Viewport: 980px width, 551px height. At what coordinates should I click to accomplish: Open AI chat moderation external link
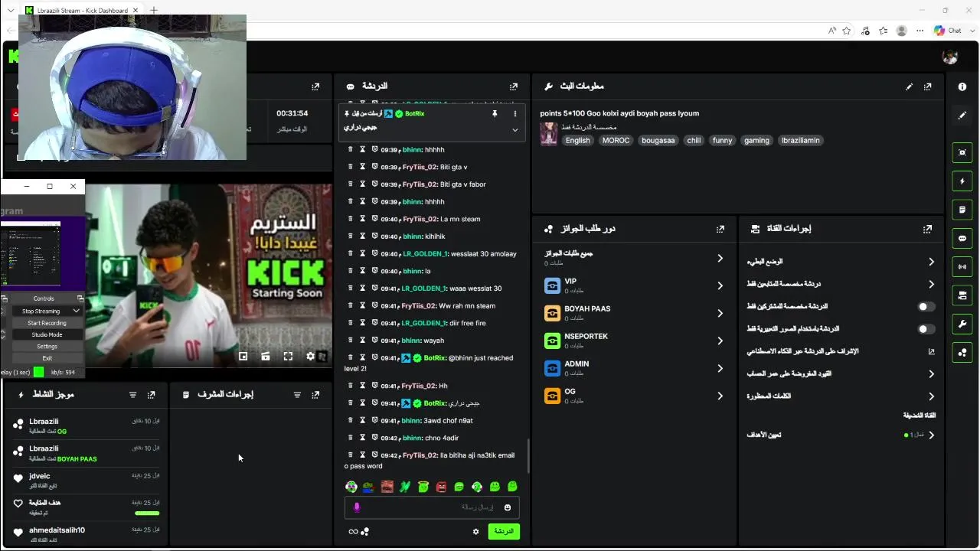[931, 352]
